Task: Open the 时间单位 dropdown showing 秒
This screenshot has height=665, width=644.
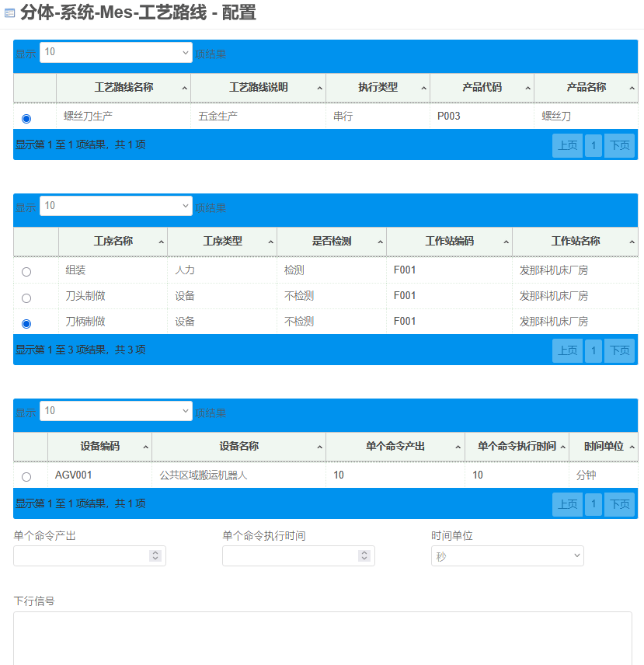Action: pos(507,556)
